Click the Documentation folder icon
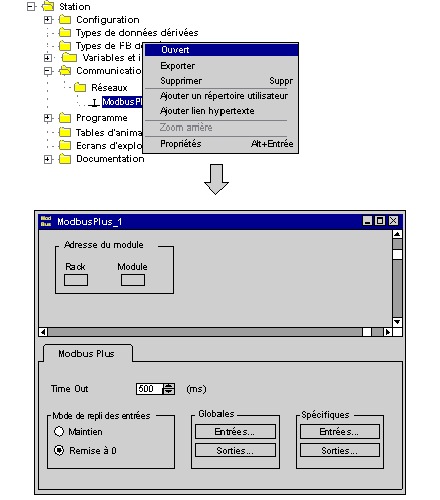 [65, 159]
